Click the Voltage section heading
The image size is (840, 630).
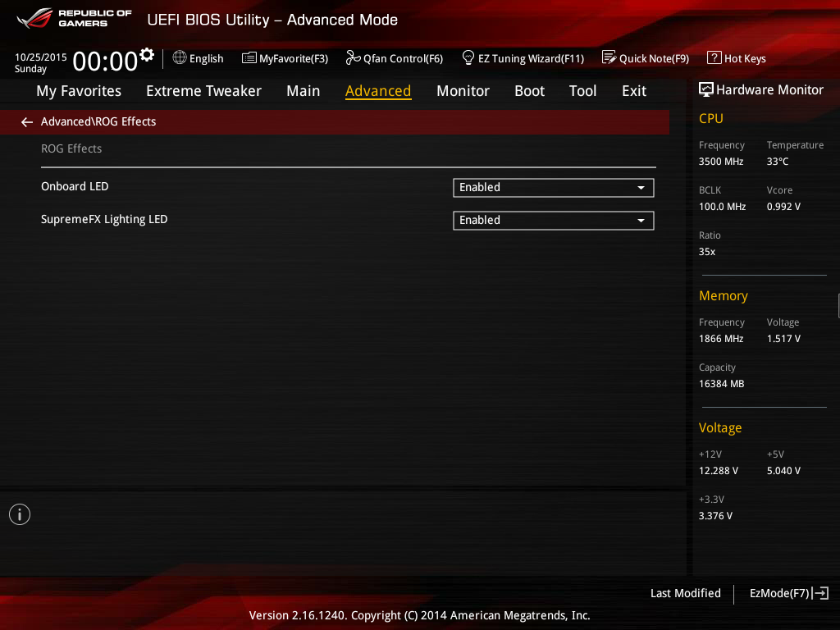click(x=720, y=427)
